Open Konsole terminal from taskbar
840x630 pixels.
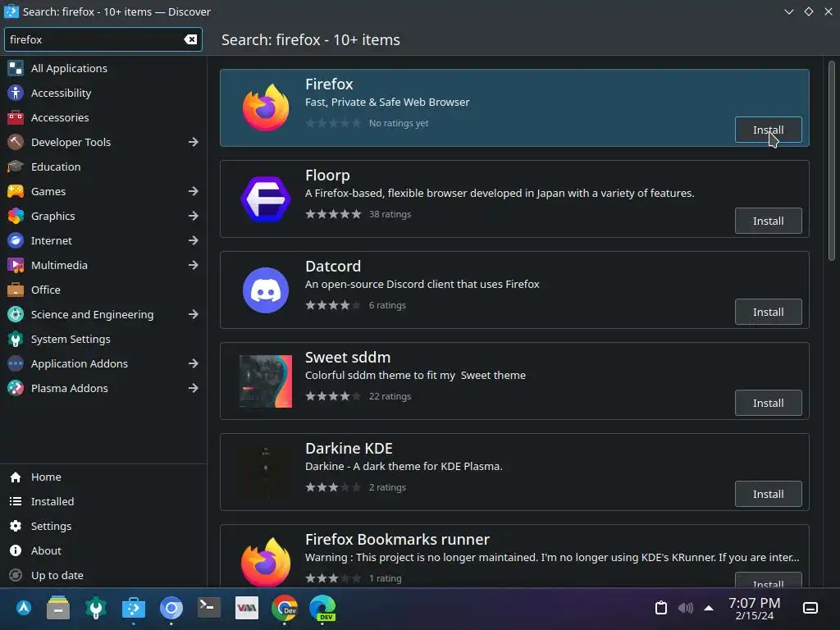tap(208, 608)
